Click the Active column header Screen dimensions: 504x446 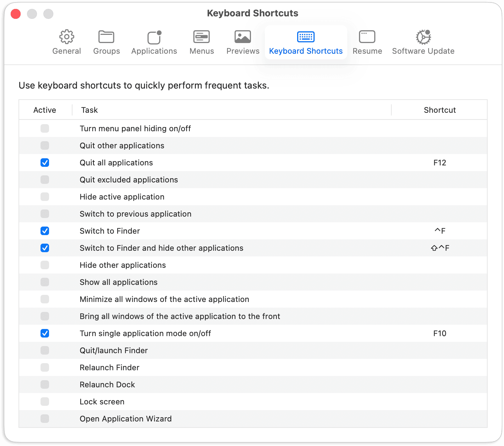click(x=45, y=110)
